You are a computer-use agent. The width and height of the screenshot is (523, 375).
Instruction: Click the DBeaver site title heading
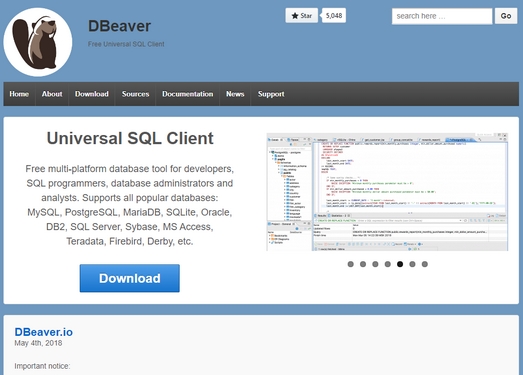[x=119, y=26]
